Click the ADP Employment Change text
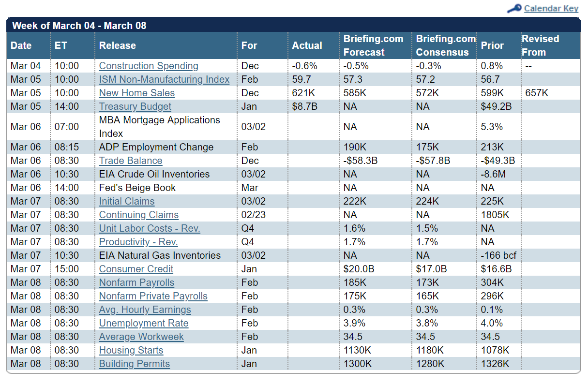The image size is (588, 385). (x=156, y=147)
